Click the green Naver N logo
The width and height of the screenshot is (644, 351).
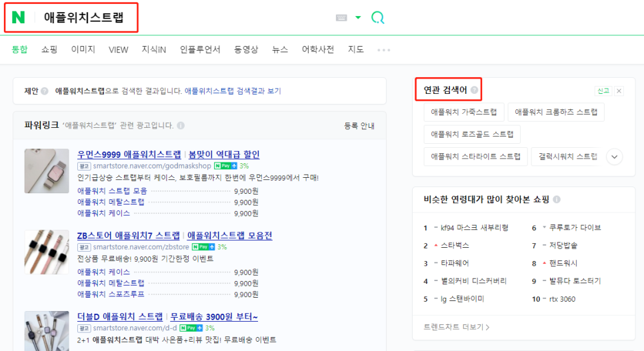click(x=19, y=17)
